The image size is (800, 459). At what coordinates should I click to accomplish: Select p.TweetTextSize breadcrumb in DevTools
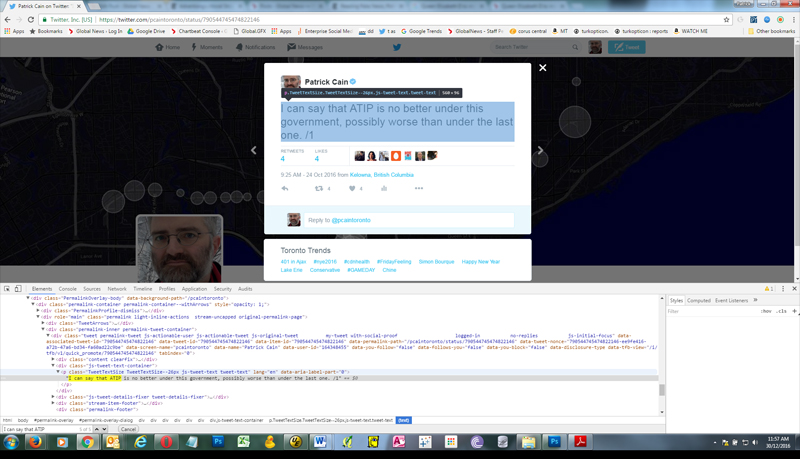click(331, 420)
